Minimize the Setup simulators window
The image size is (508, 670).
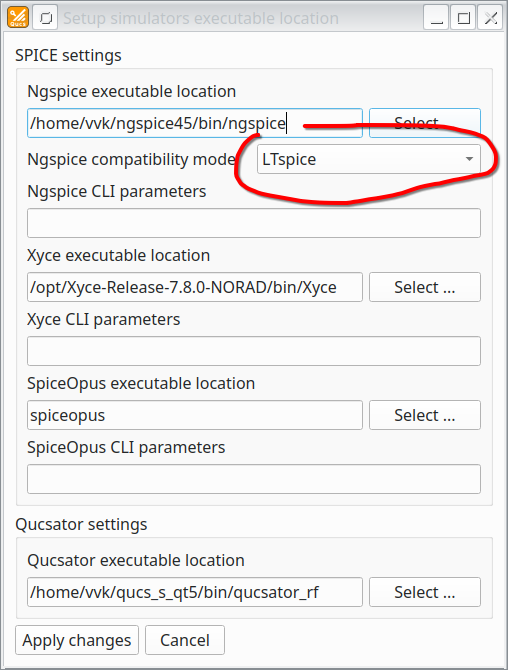[436, 18]
